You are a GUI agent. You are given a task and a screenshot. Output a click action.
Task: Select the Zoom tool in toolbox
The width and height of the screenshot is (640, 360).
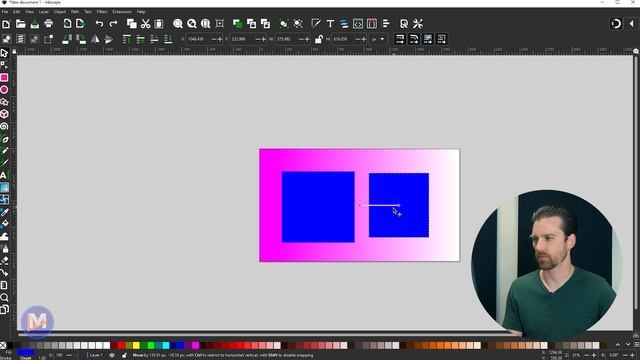click(4, 297)
